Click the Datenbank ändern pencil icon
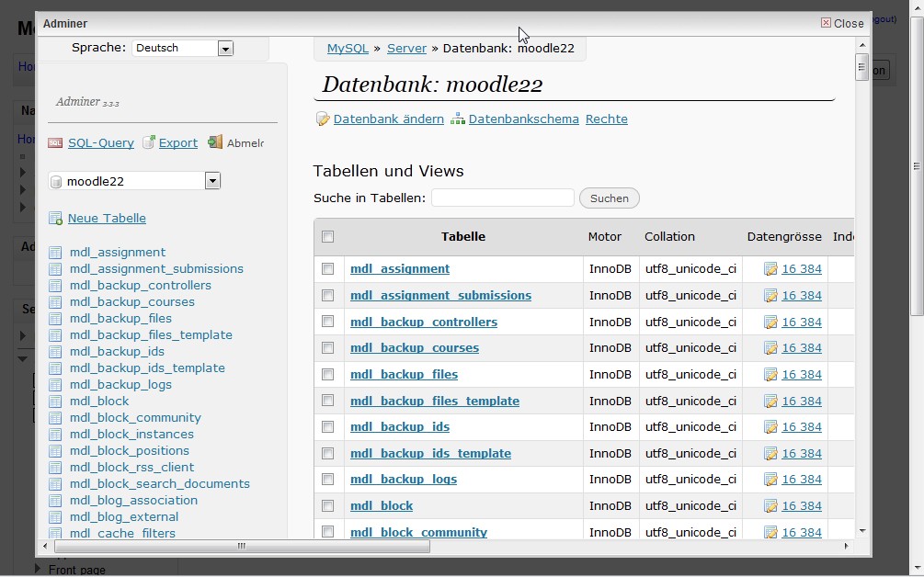Image resolution: width=924 pixels, height=577 pixels. click(x=323, y=119)
